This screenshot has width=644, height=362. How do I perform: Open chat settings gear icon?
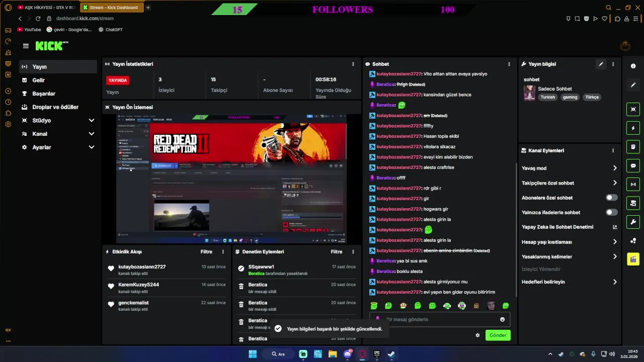click(x=477, y=335)
